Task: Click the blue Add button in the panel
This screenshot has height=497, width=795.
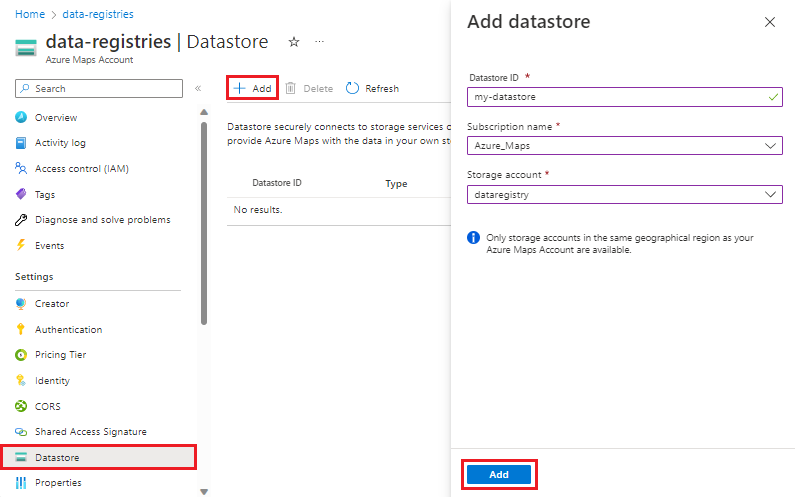Action: (499, 475)
